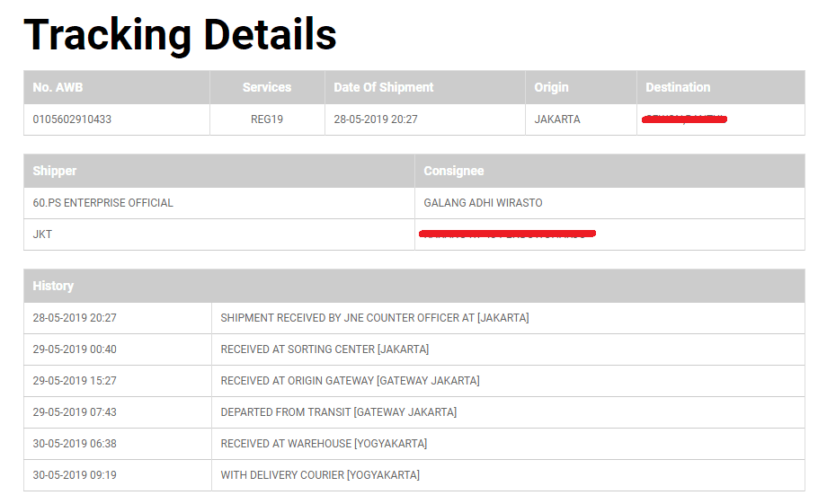Select the Services column header

(x=267, y=87)
